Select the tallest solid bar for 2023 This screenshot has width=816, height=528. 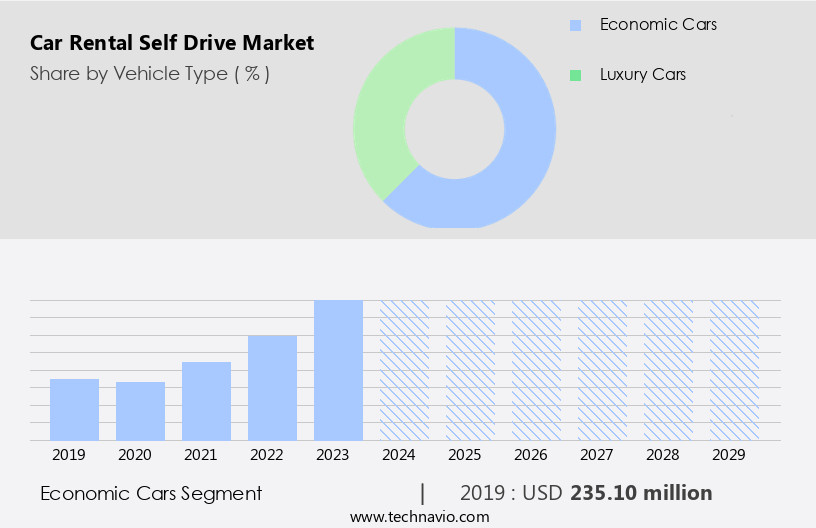tap(338, 370)
